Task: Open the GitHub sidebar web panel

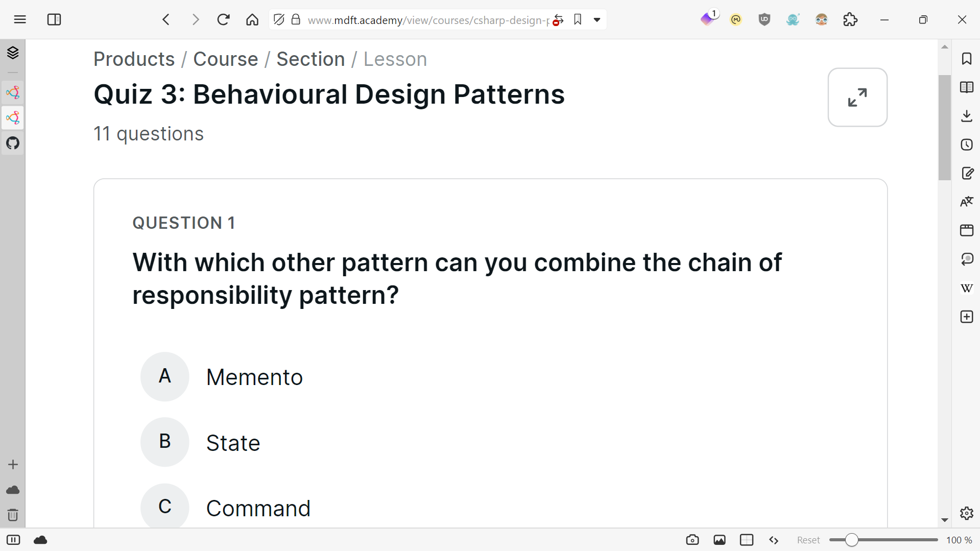Action: [x=13, y=143]
